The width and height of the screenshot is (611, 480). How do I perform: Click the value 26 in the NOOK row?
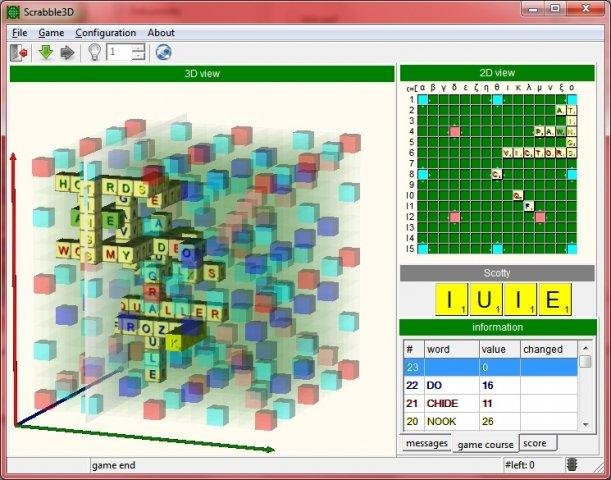point(487,421)
